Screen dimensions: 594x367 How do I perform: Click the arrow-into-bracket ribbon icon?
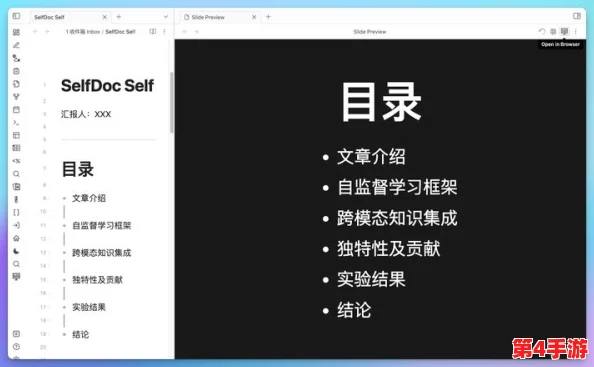tap(16, 225)
